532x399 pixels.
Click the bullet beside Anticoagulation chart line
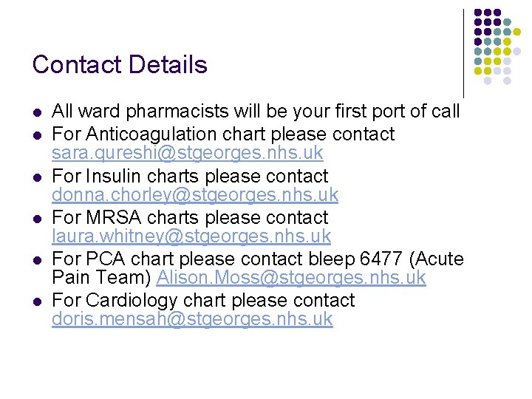point(37,134)
